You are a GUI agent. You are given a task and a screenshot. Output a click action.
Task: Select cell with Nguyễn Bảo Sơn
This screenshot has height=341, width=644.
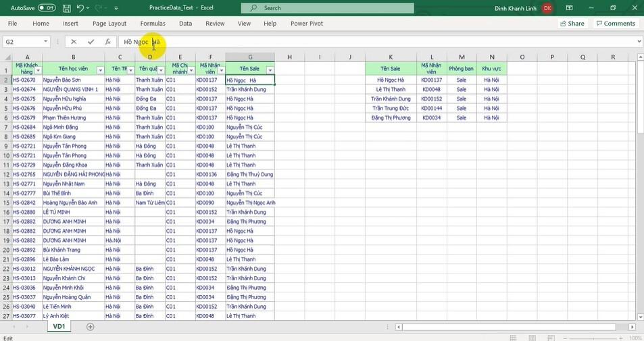pos(74,80)
